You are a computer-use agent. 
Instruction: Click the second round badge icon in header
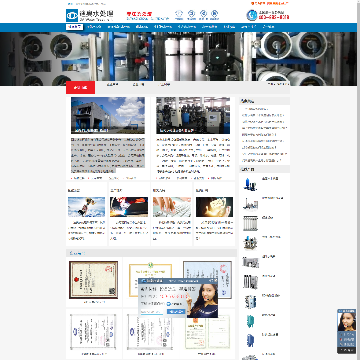click(x=191, y=14)
